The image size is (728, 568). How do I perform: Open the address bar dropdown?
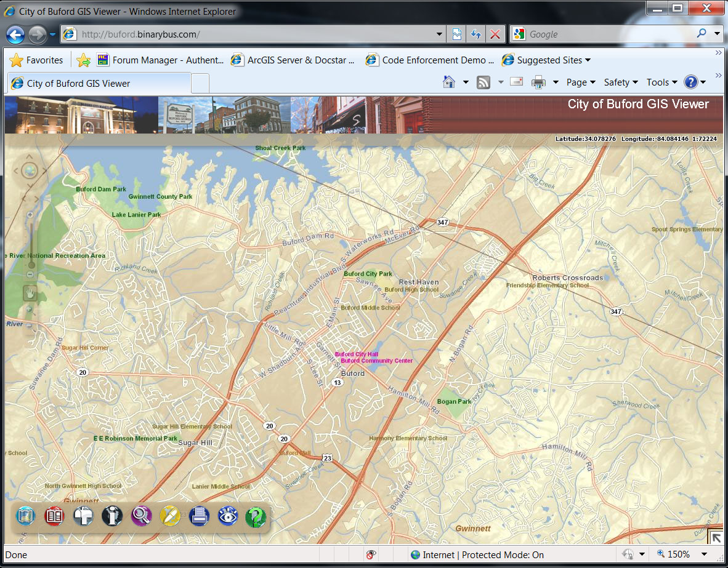click(x=439, y=34)
